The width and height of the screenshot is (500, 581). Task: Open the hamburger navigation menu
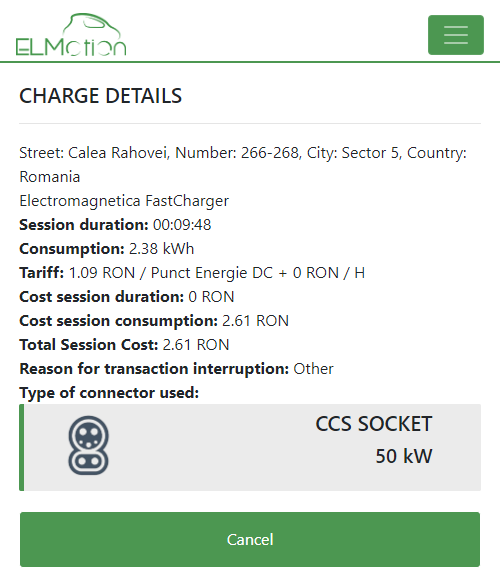(456, 35)
